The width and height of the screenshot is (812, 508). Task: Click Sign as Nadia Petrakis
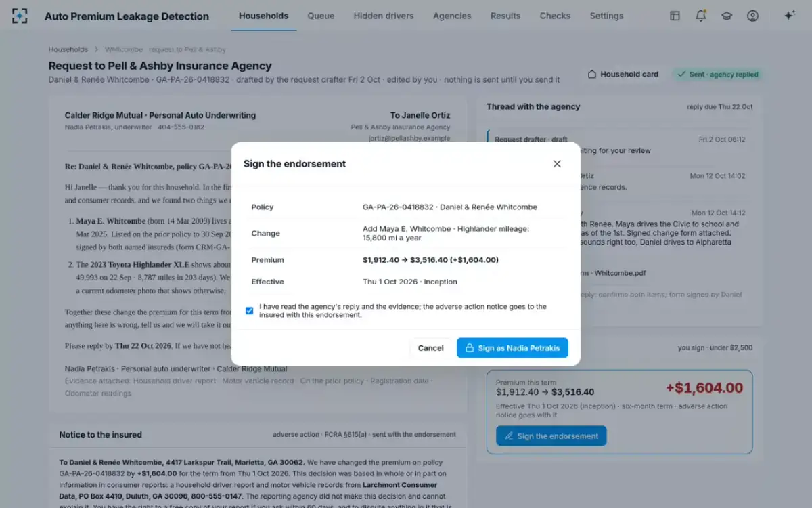point(512,348)
